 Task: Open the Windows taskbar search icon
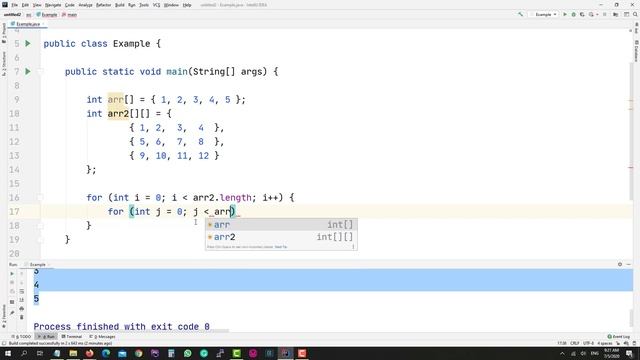[x=24, y=353]
